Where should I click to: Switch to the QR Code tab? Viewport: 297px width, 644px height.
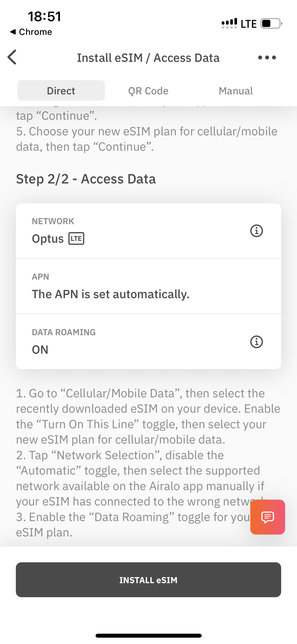[148, 91]
